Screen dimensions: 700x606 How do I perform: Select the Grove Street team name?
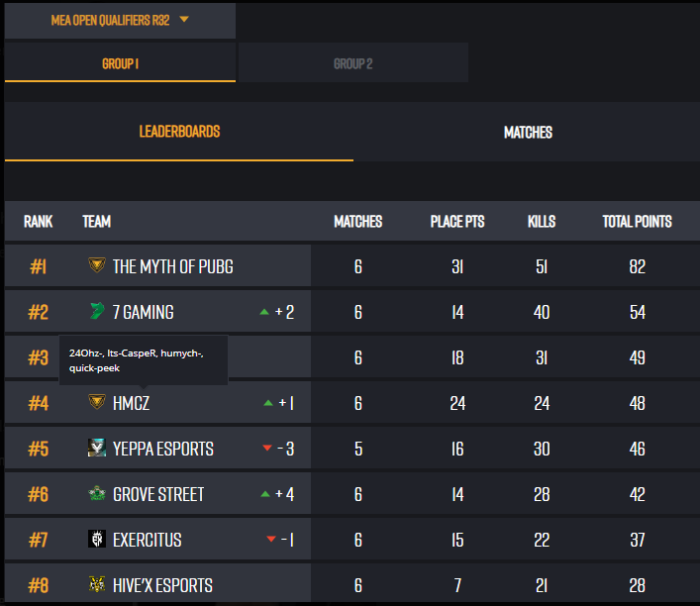pos(158,494)
